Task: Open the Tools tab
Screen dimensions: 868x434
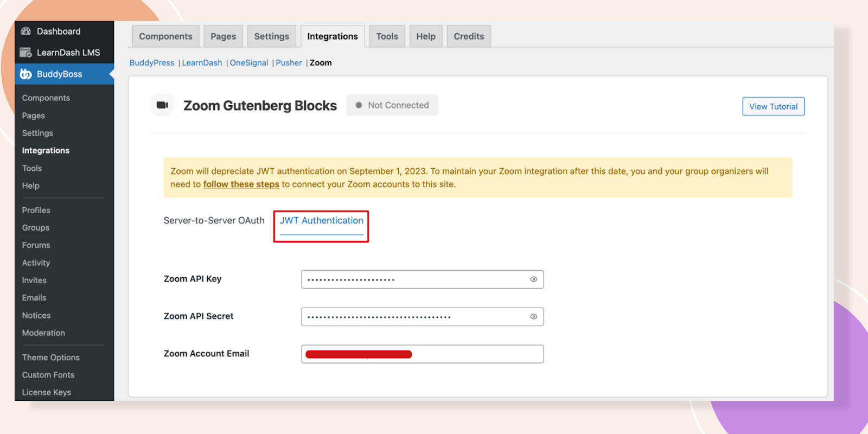Action: click(387, 36)
